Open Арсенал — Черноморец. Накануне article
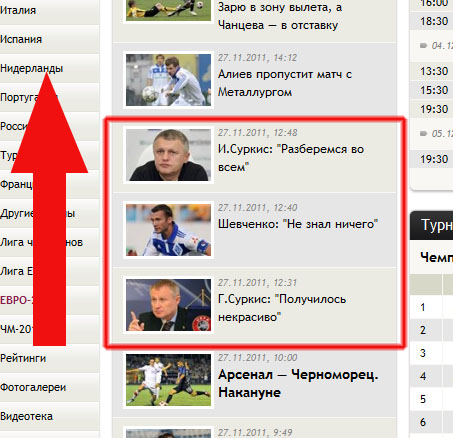 (x=298, y=383)
